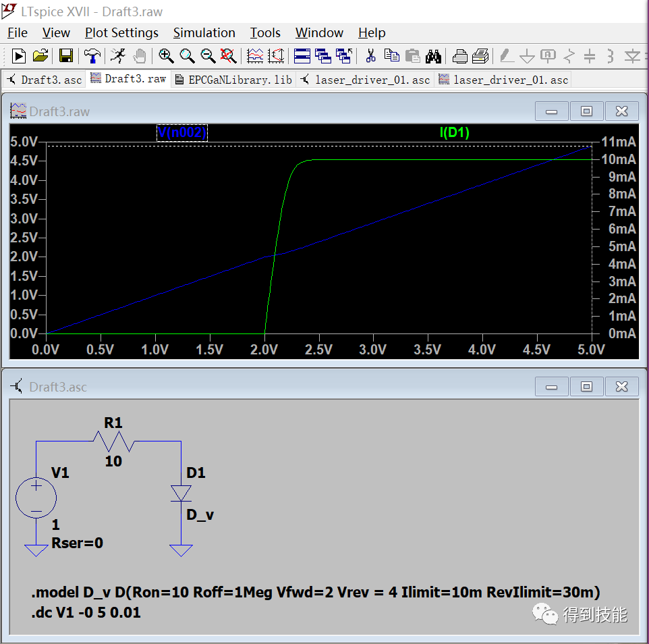Click the 11mA right axis label

(x=619, y=142)
